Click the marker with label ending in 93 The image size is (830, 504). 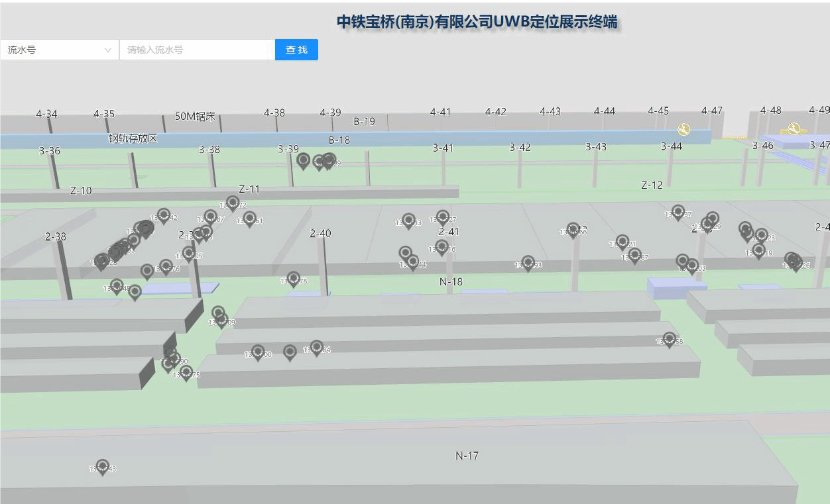click(528, 263)
